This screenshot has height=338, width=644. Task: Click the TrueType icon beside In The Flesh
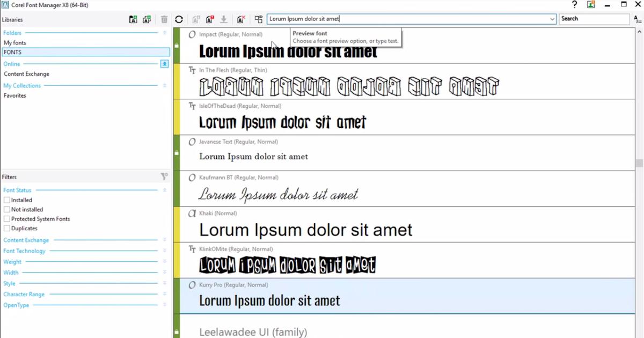192,70
